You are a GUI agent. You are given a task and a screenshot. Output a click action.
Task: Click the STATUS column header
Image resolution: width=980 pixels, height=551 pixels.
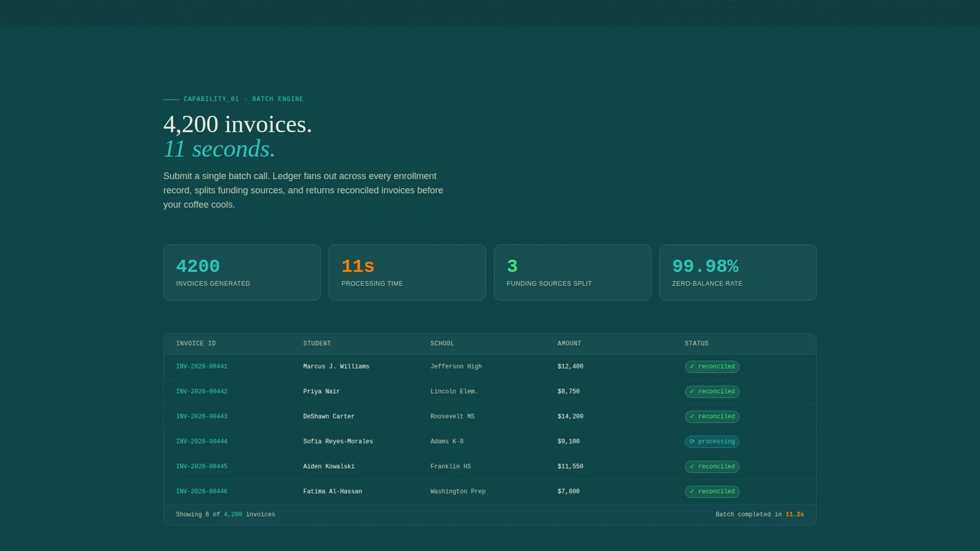click(x=697, y=343)
